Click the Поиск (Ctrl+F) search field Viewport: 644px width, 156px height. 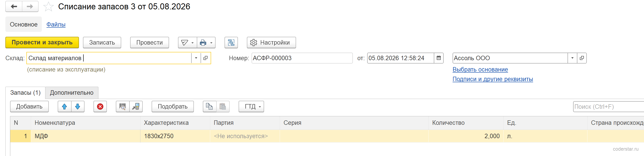click(608, 107)
